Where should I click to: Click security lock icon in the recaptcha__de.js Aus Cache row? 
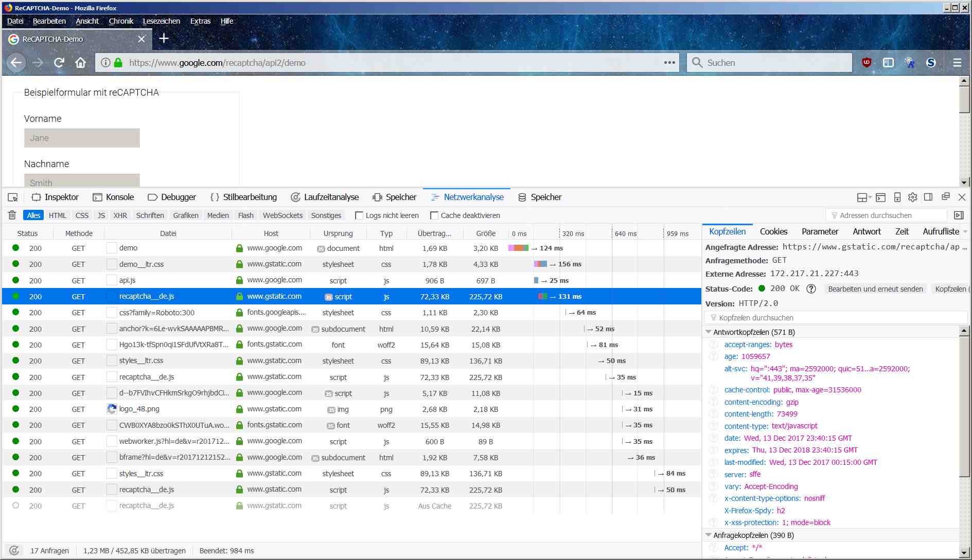239,506
